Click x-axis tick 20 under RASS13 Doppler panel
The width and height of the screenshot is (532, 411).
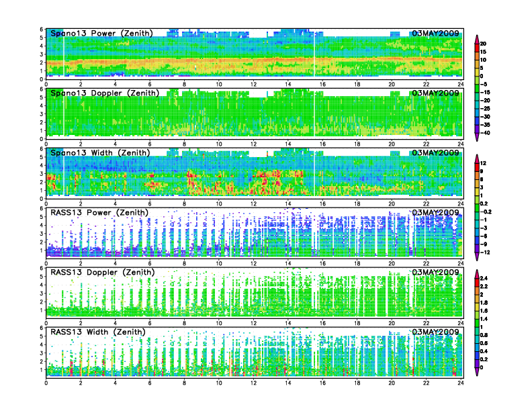(392, 323)
